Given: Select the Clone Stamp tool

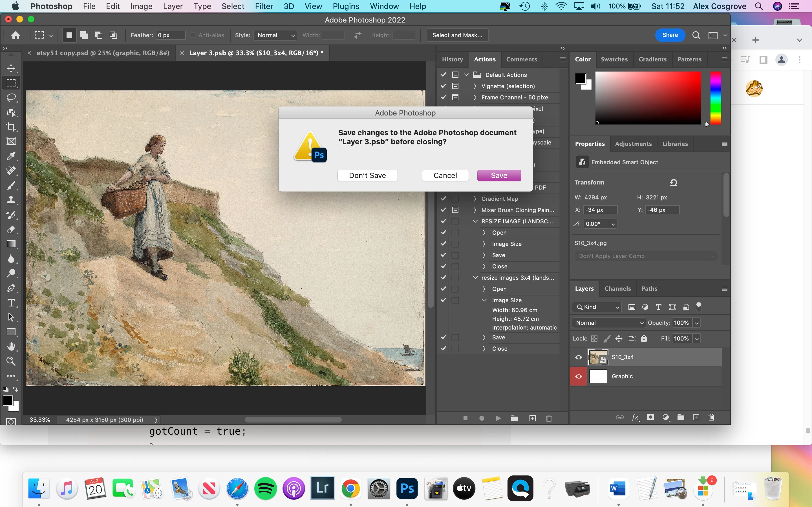Looking at the screenshot, I should click(x=11, y=200).
